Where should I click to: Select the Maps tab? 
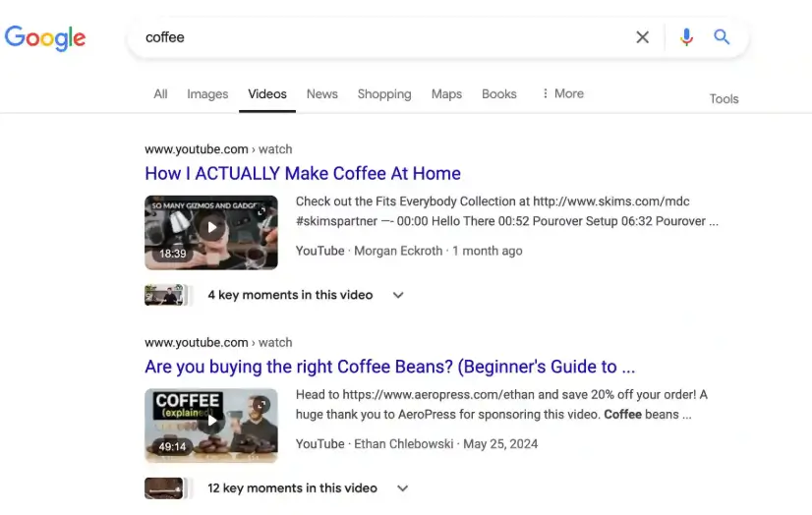click(446, 94)
